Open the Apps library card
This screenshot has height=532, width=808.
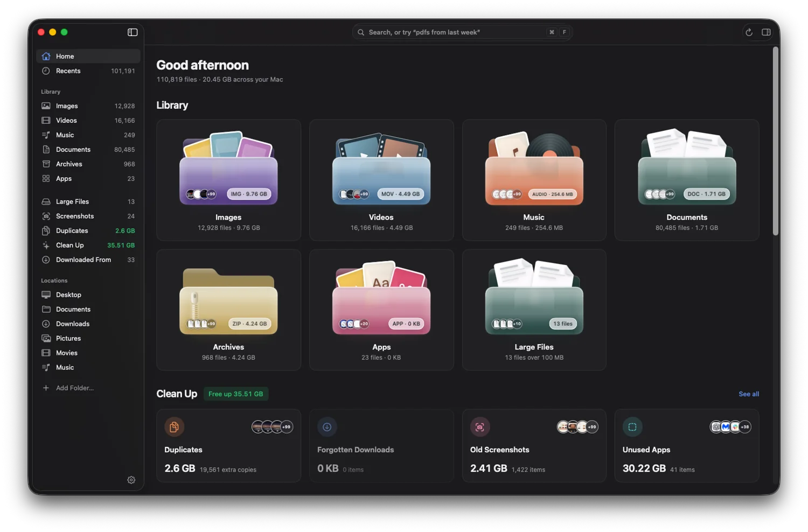[x=381, y=310]
